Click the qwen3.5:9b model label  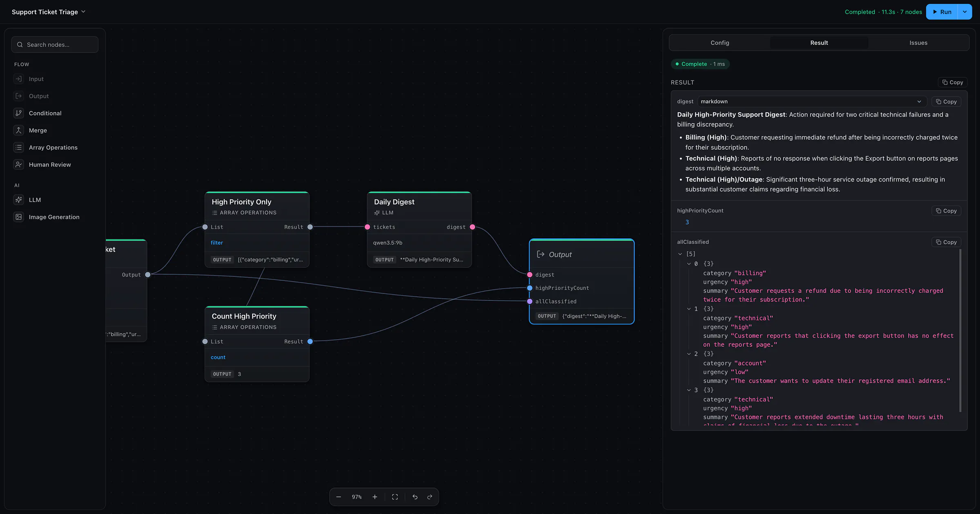pyautogui.click(x=388, y=243)
